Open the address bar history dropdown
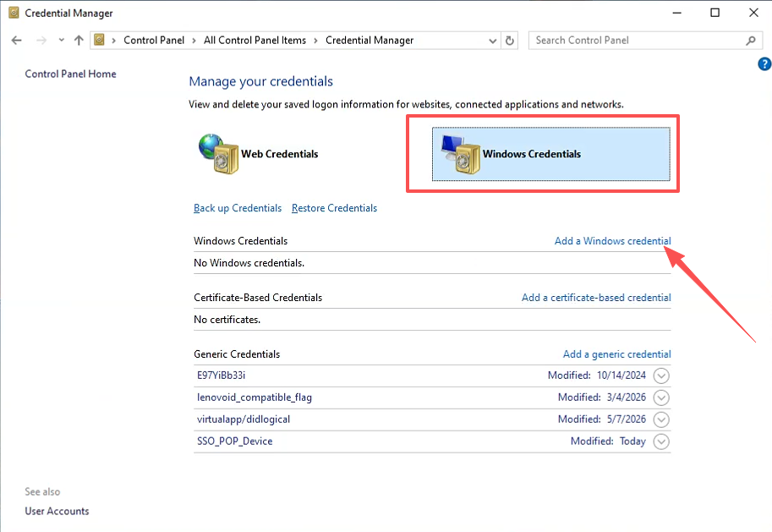 pos(492,41)
